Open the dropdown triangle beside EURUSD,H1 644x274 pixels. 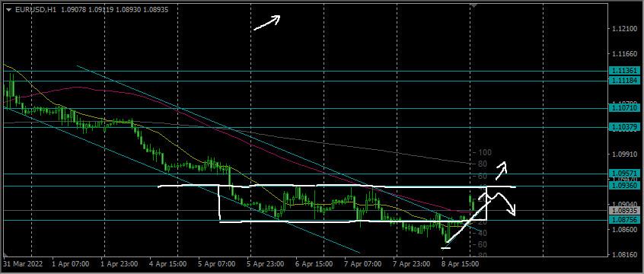click(9, 9)
